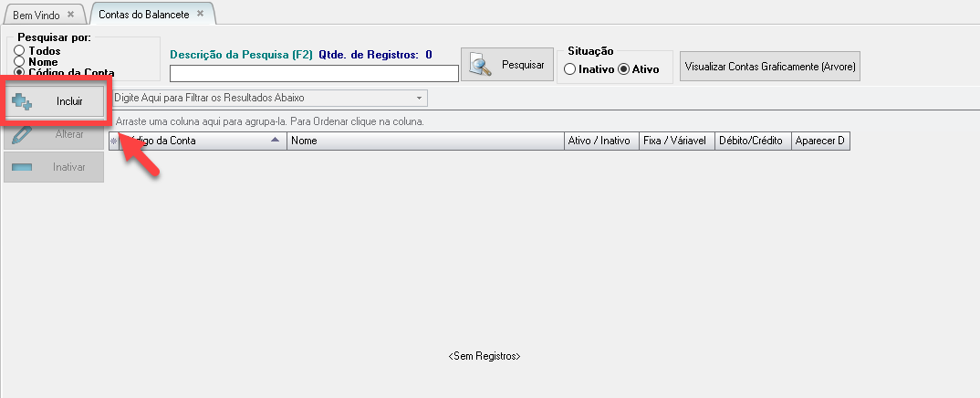Click Visualizar Contas Graficamente (Arvore) button

point(771,67)
